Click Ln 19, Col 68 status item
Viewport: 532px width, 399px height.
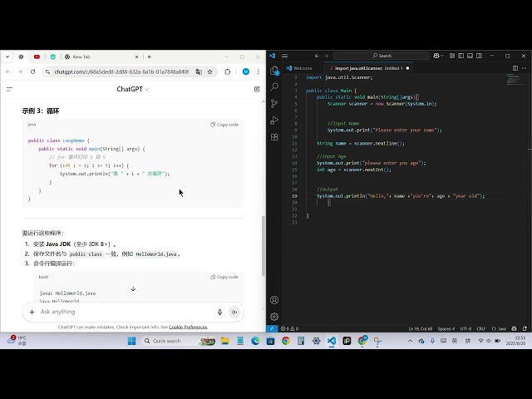click(x=420, y=328)
